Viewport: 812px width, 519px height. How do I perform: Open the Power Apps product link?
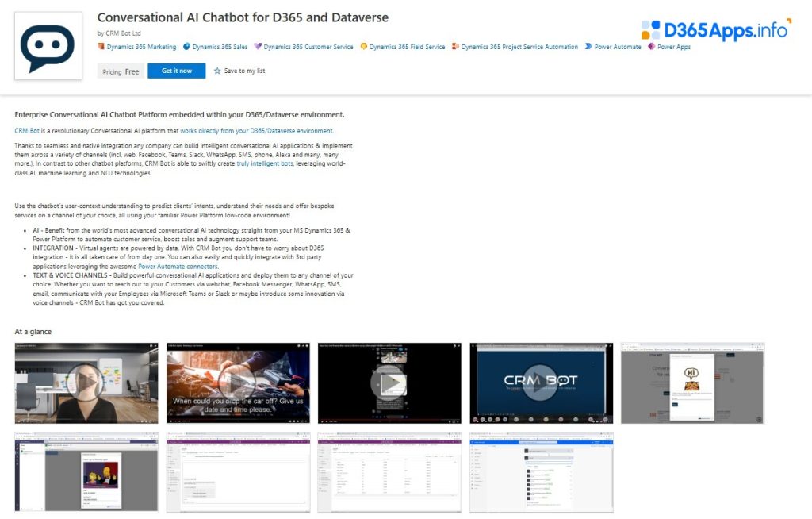click(x=674, y=47)
